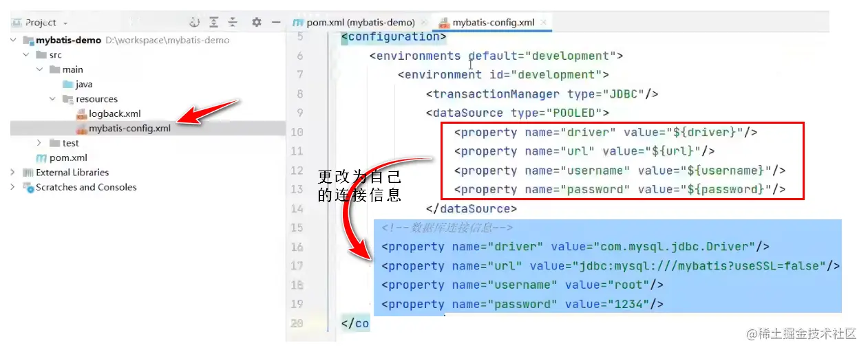The image size is (868, 352).
Task: Expand Scratches and Consoles chevron
Action: [14, 187]
